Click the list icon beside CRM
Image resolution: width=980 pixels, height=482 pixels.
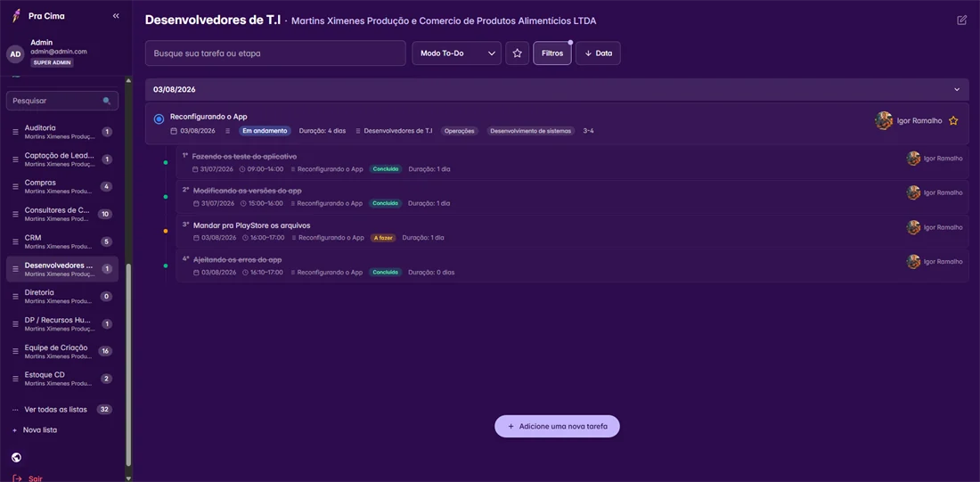(16, 242)
